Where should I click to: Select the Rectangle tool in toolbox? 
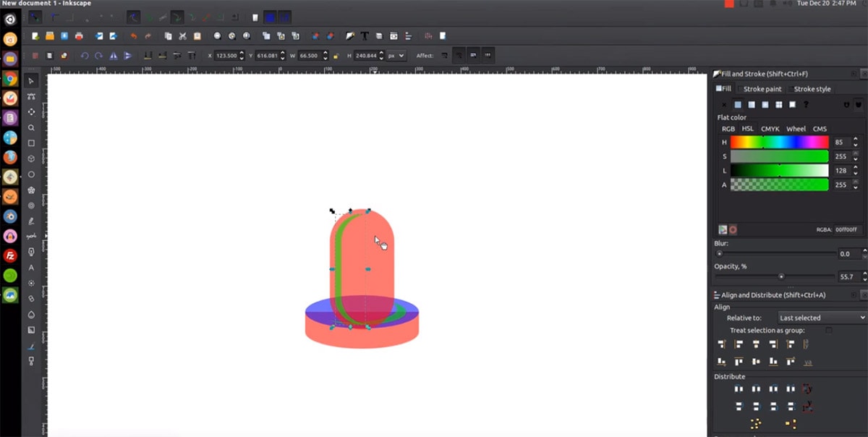coord(31,143)
